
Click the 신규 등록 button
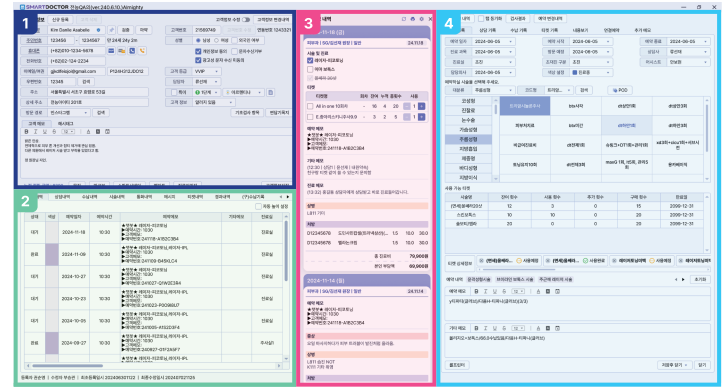click(x=60, y=19)
